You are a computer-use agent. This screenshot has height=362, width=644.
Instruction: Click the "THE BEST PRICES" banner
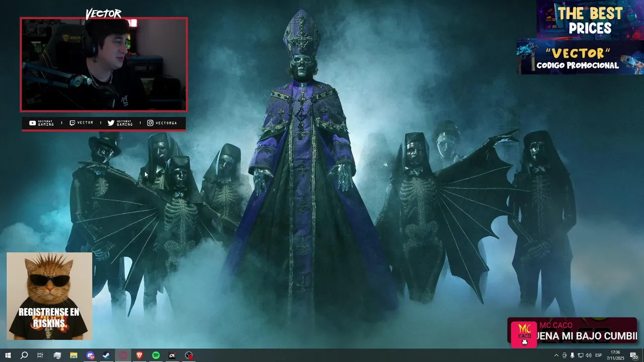[x=590, y=20]
